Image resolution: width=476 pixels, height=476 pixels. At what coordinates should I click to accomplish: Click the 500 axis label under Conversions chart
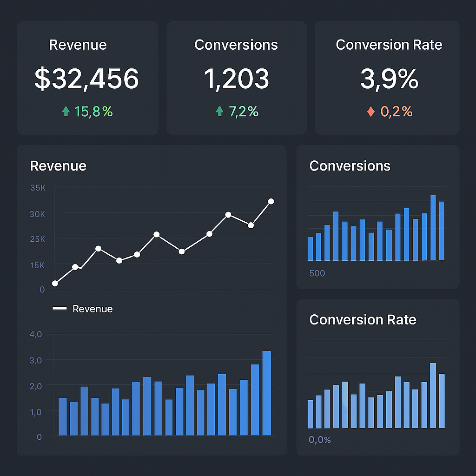[317, 273]
